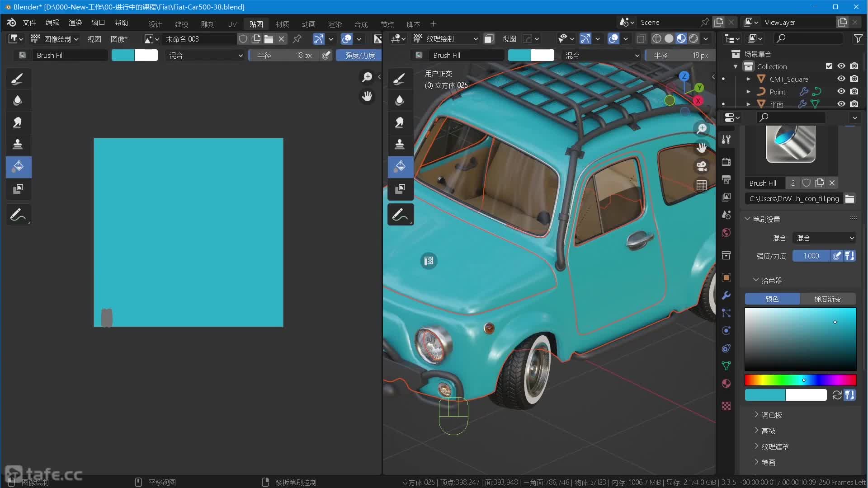This screenshot has width=868, height=488.
Task: Click teal primary color swatch in properties
Action: click(x=765, y=395)
